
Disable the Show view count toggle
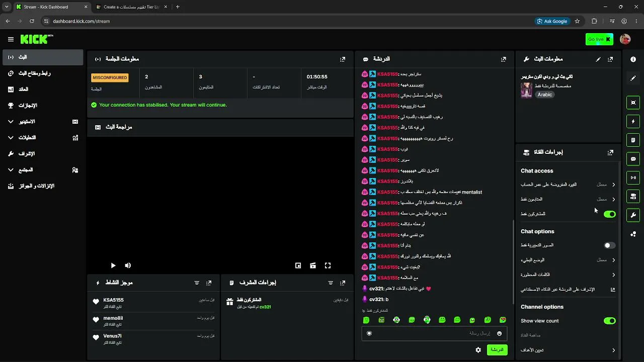pyautogui.click(x=610, y=321)
